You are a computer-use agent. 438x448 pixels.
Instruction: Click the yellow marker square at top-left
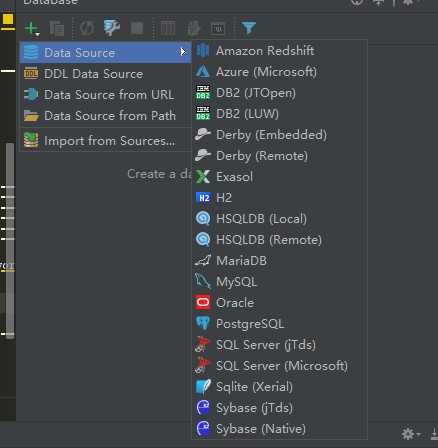8,19
